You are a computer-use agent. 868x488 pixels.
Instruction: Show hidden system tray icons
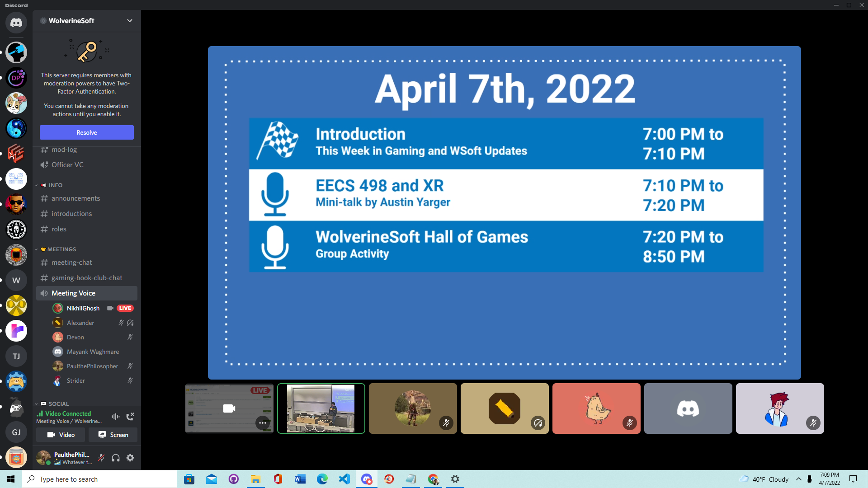798,479
